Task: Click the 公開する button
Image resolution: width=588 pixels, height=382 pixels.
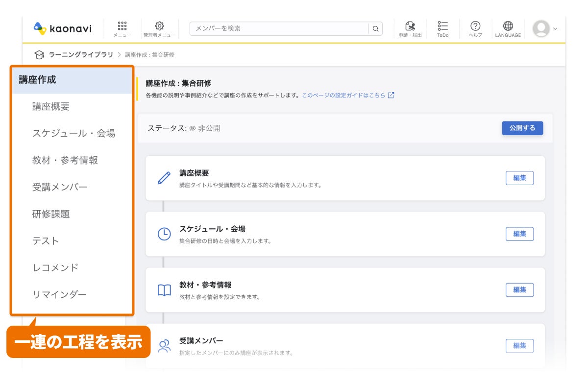Action: pyautogui.click(x=522, y=128)
